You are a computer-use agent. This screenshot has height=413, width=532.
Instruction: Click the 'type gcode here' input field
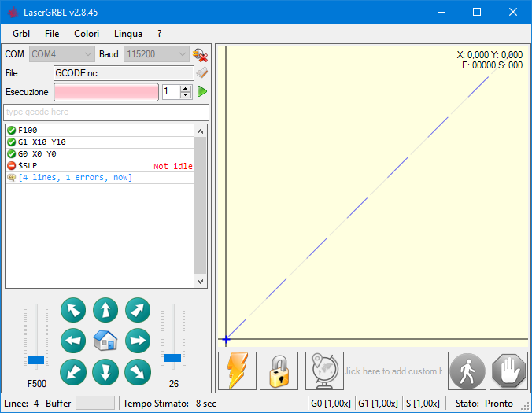pyautogui.click(x=105, y=112)
